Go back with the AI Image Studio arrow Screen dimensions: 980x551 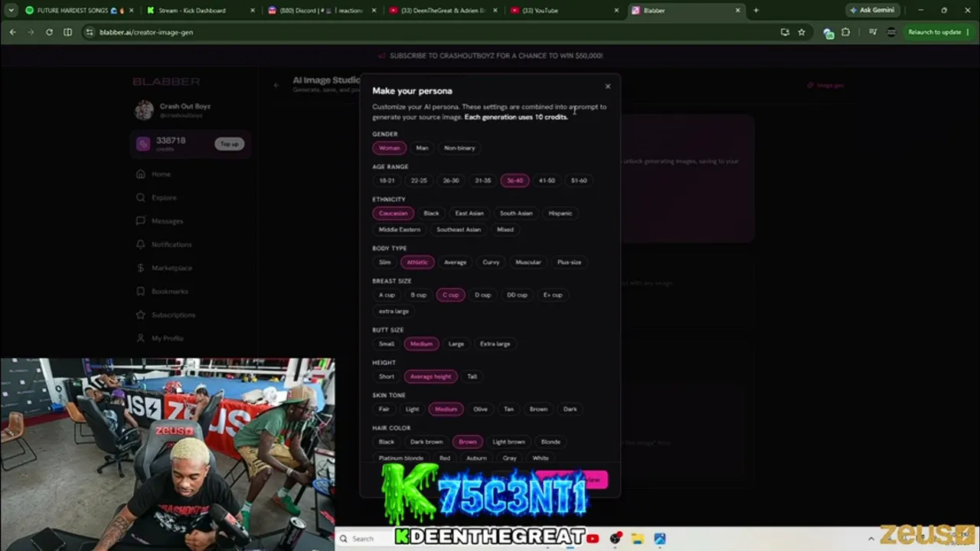(276, 85)
